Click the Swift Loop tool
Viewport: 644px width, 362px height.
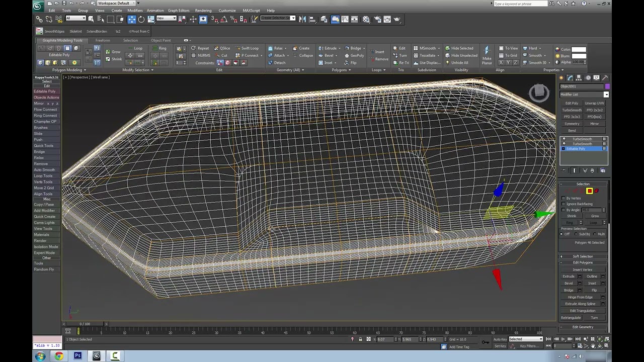pos(247,48)
